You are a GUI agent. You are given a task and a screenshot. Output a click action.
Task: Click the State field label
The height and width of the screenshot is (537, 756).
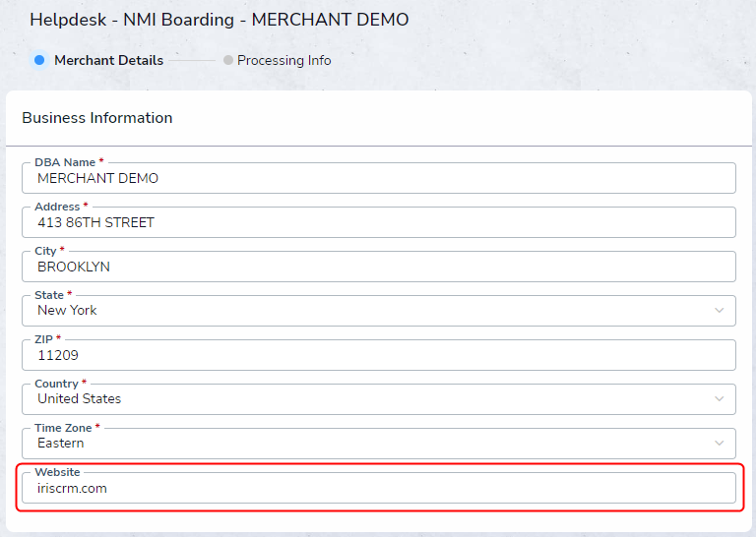pos(48,295)
